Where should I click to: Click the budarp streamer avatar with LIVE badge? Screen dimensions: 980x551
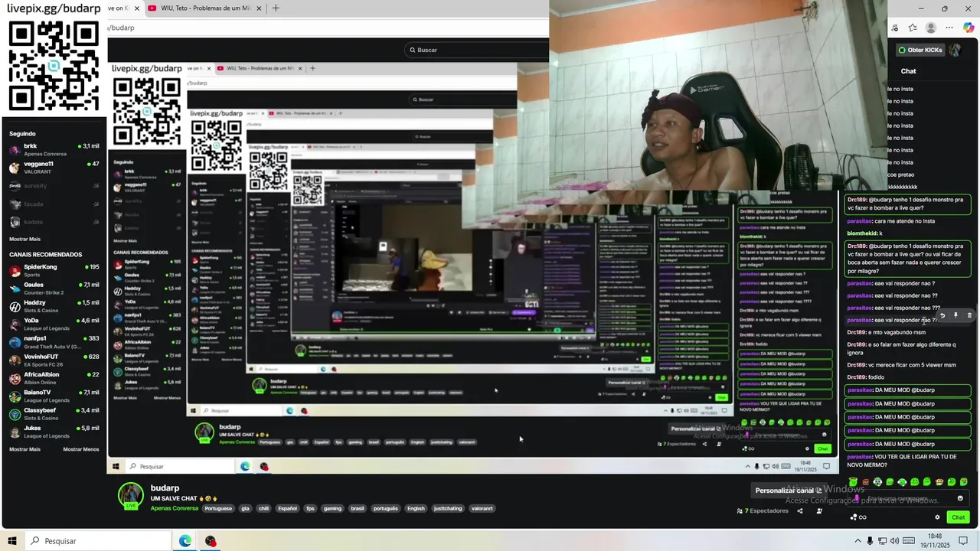pos(131,496)
